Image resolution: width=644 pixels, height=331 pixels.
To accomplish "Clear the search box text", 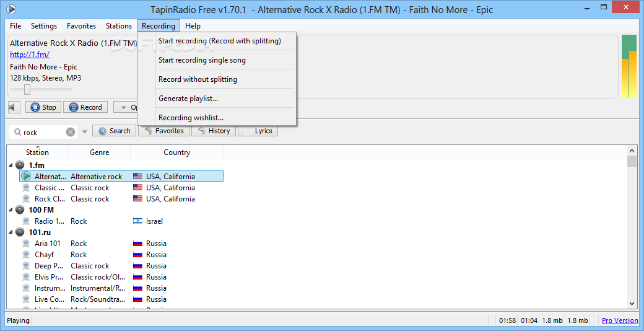I will pos(71,132).
